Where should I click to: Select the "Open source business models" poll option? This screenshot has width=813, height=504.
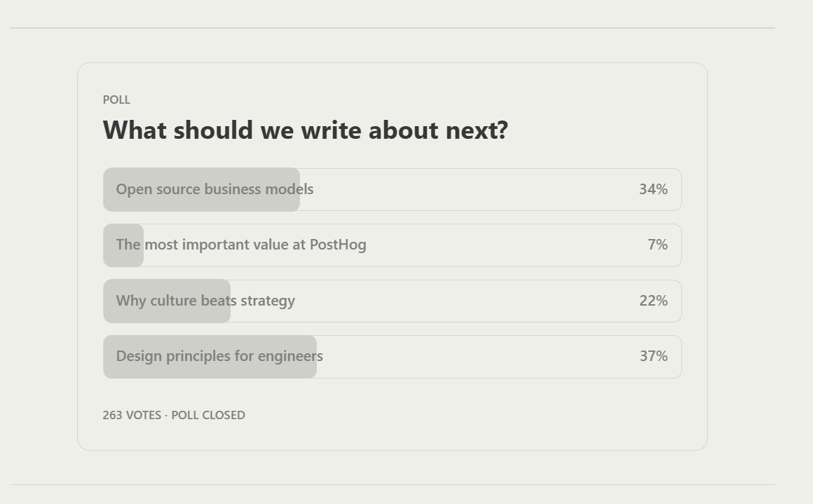215,189
